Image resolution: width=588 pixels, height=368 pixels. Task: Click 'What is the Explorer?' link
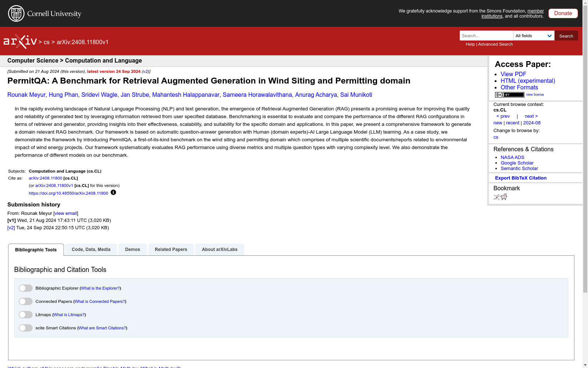click(100, 289)
